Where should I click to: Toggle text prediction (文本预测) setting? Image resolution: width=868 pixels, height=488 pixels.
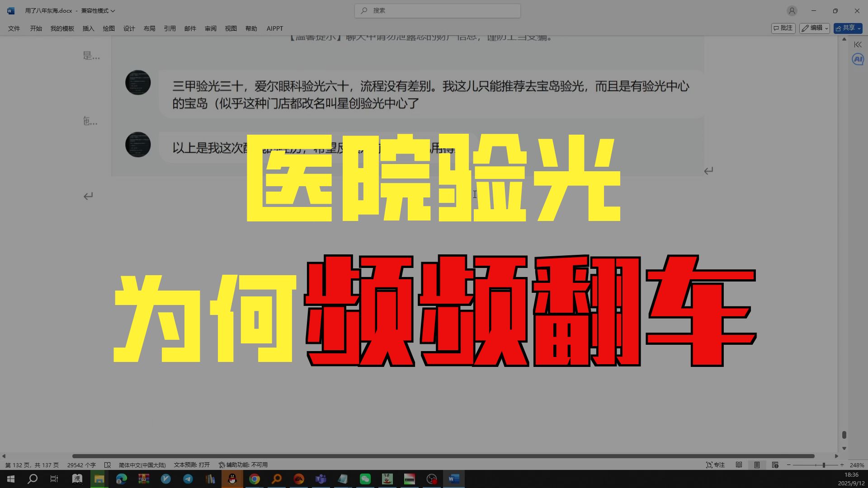[x=192, y=465]
